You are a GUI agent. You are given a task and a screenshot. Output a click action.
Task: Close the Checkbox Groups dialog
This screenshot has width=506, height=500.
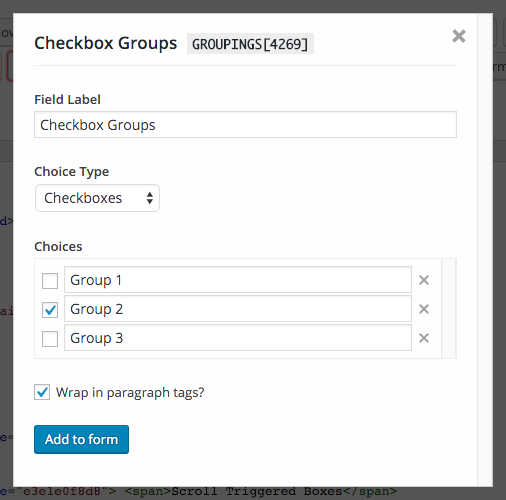(x=459, y=36)
